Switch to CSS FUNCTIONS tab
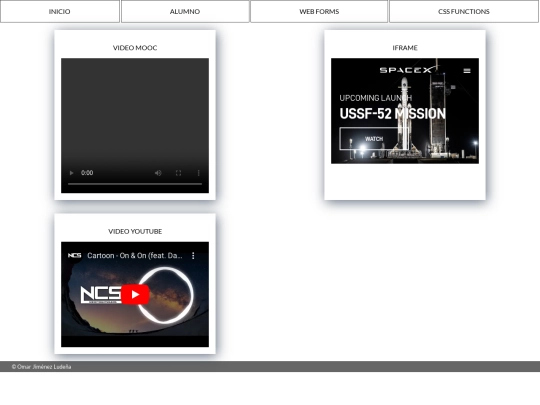This screenshot has width=540, height=405. (x=464, y=11)
